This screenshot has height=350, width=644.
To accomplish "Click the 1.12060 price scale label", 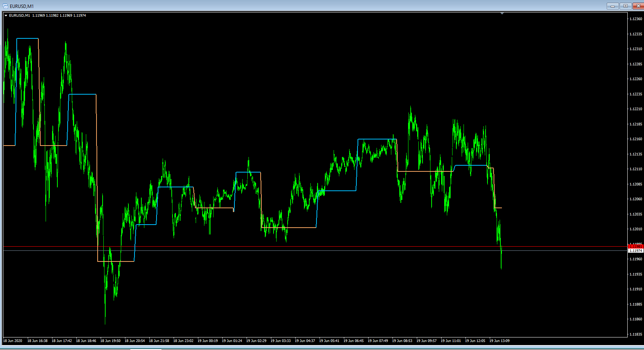I will point(636,199).
